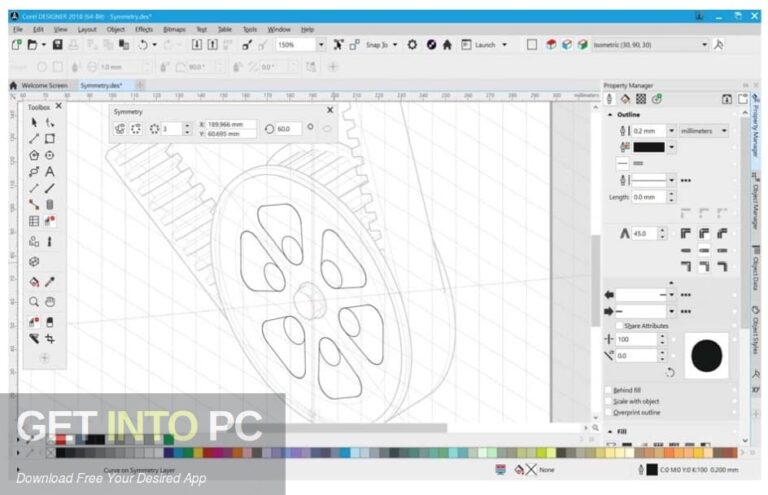
Task: Open Options gear icon in toolbar
Action: pos(412,45)
